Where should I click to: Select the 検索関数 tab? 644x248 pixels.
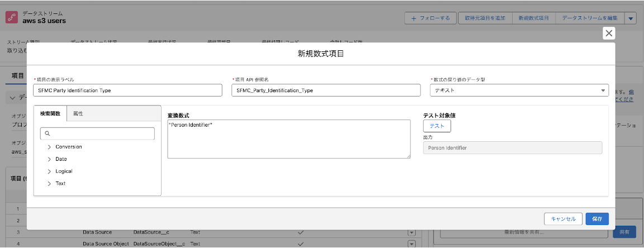(x=50, y=113)
